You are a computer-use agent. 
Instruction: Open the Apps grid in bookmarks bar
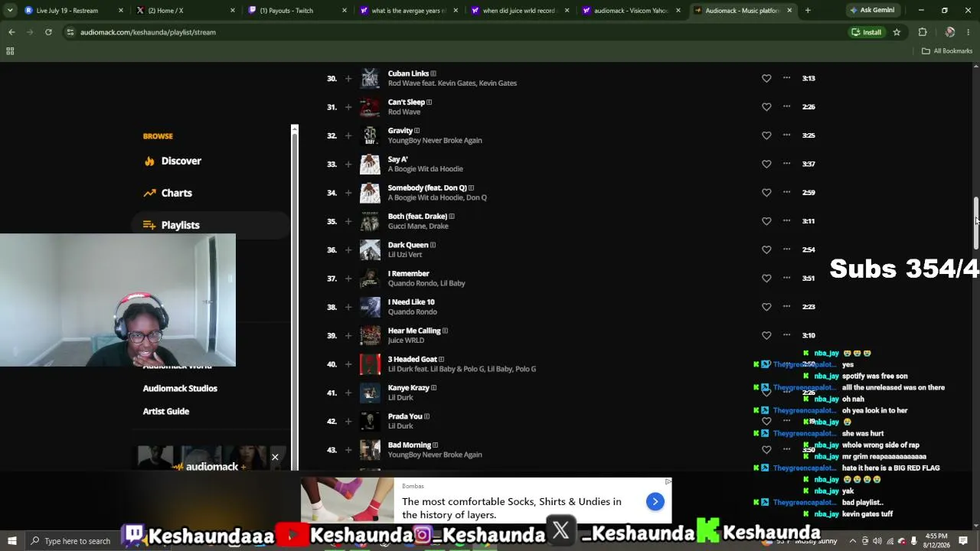coord(10,51)
